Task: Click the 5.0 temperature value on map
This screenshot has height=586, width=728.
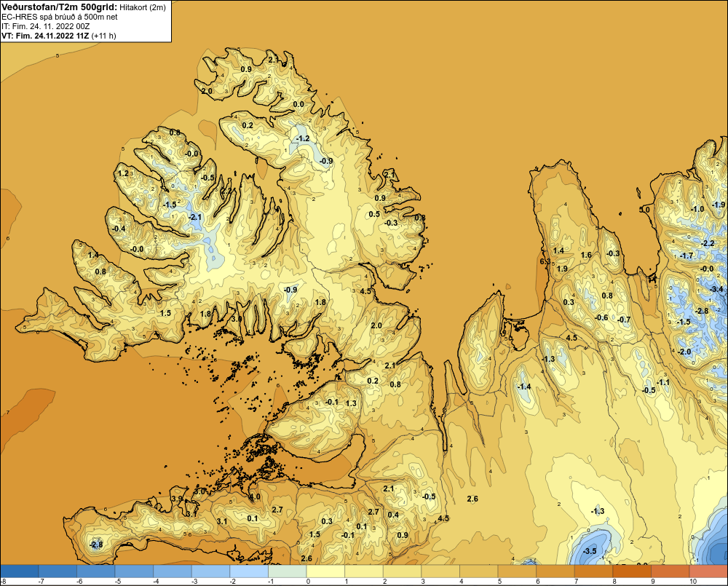Action: 644,210
